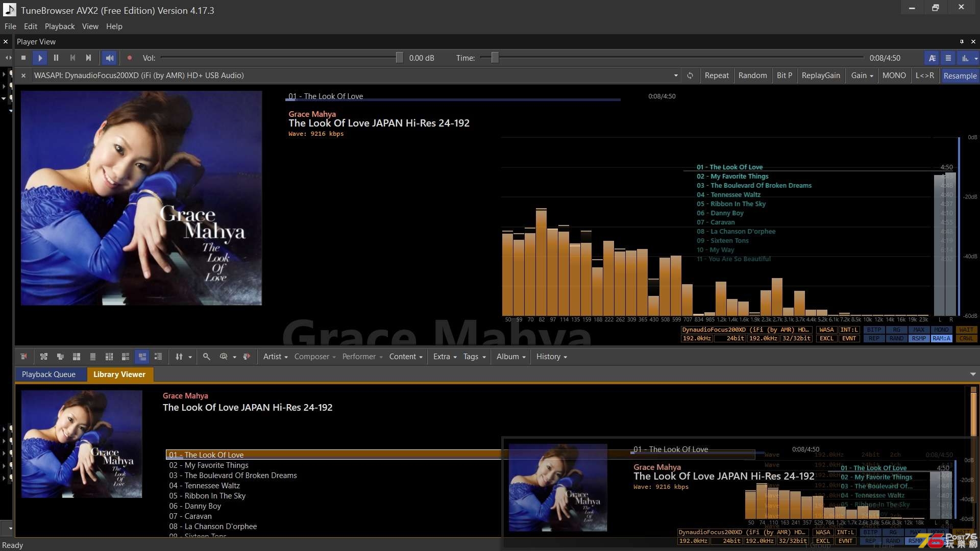Select track 05 - Ribbon In The Sky in library
Image resolution: width=980 pixels, height=551 pixels.
(207, 496)
